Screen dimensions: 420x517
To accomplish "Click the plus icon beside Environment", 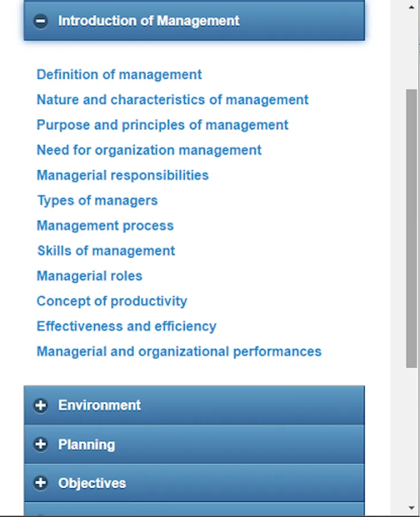I will coord(40,406).
